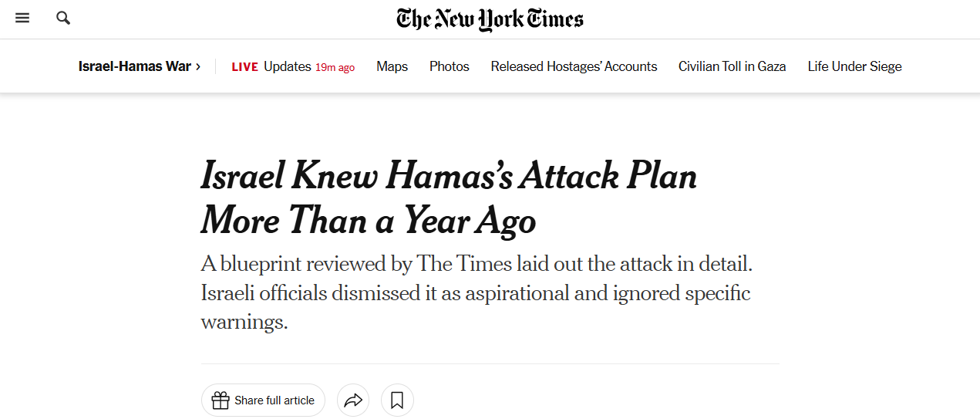Open live Updates feed
The image size is (980, 419).
(288, 66)
